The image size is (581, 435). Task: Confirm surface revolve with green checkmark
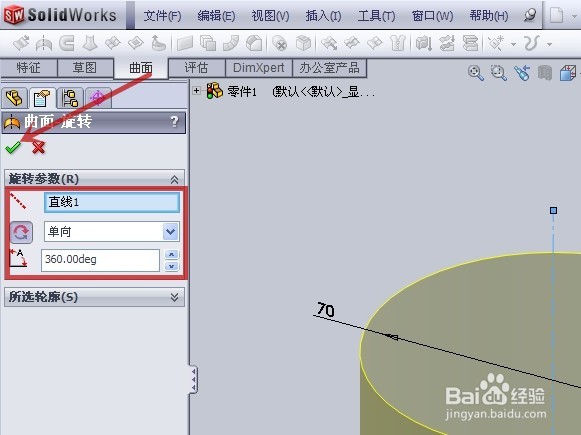pos(13,147)
